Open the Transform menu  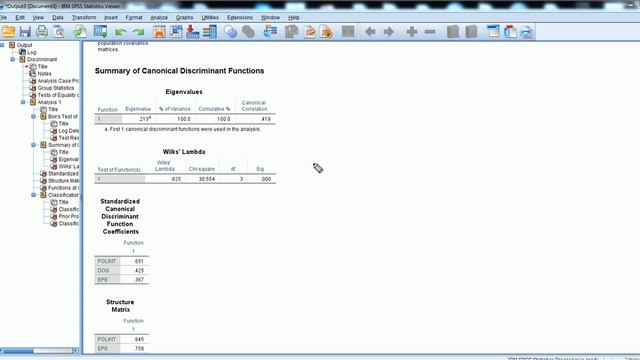click(84, 18)
